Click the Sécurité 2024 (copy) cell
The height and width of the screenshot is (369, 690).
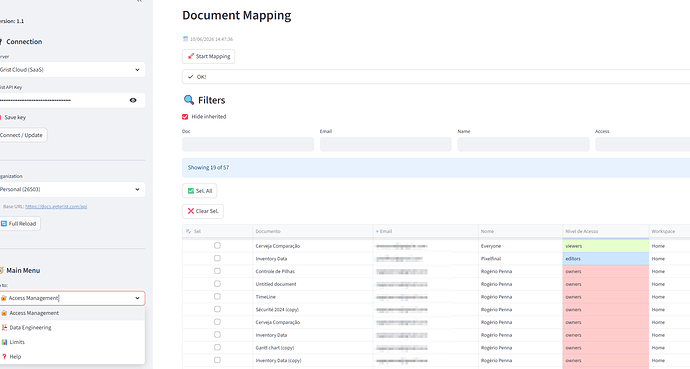(x=313, y=310)
